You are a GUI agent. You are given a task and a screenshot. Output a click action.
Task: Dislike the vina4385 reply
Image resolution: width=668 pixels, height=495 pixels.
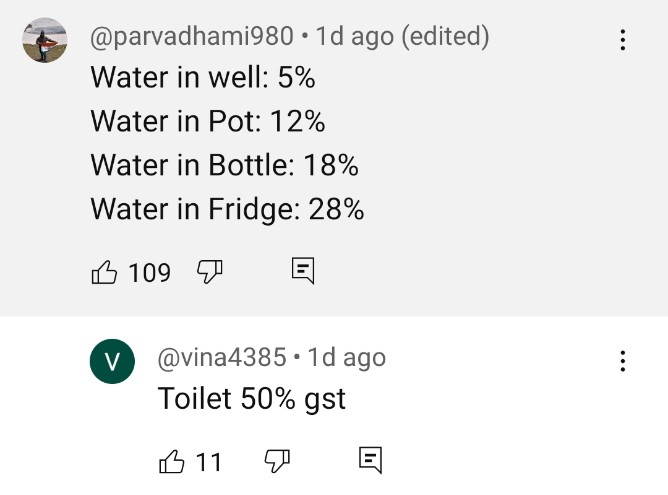point(277,461)
